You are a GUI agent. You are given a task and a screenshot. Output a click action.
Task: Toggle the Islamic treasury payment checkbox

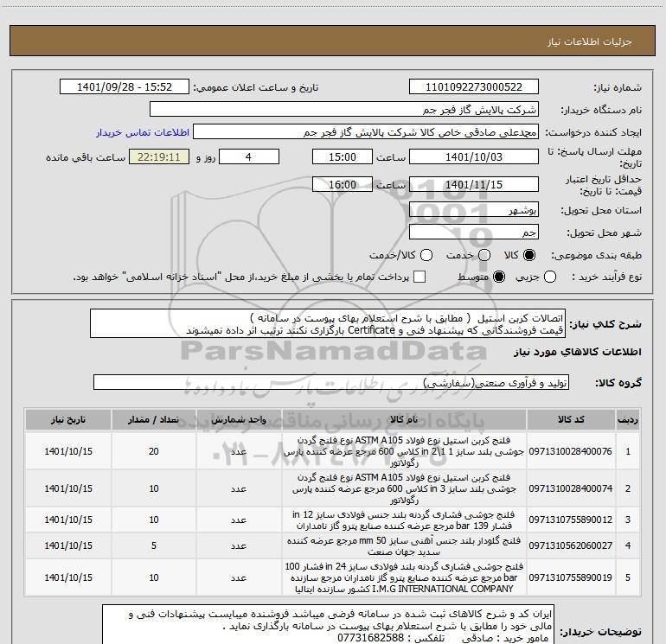[x=419, y=277]
